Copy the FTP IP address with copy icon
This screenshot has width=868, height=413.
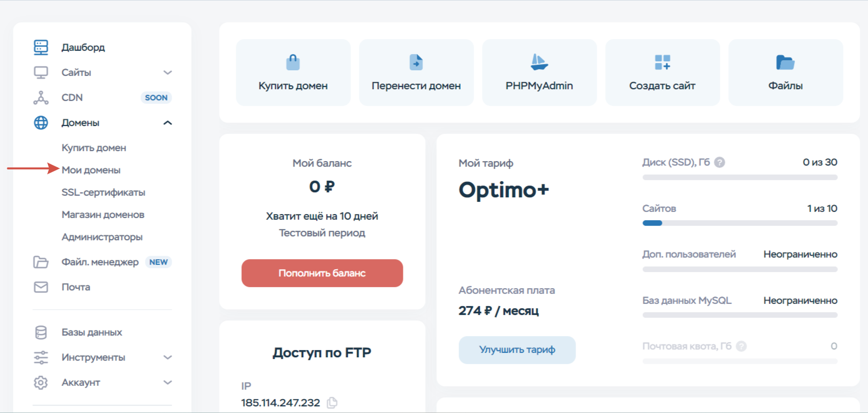(332, 403)
